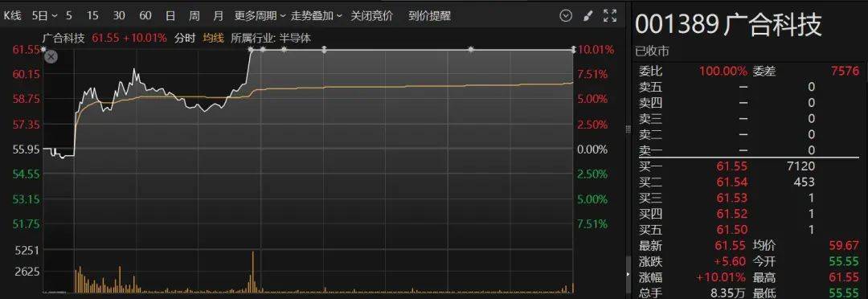Viewport: 868px width, 299px height.
Task: Click the circled down-arrow icon in toolbar
Action: (565, 15)
